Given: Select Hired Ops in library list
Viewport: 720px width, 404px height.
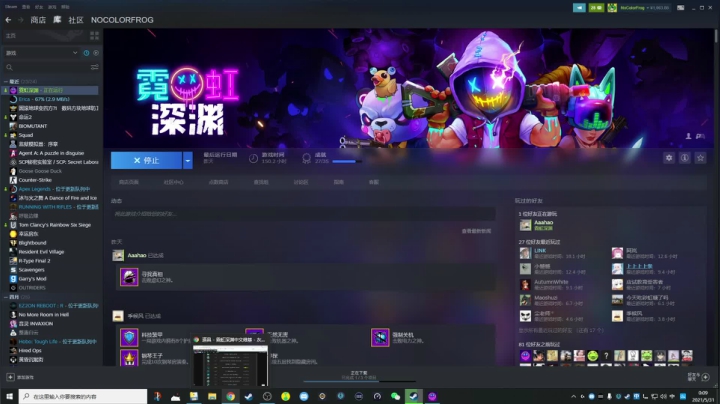Looking at the screenshot, I should (x=30, y=351).
